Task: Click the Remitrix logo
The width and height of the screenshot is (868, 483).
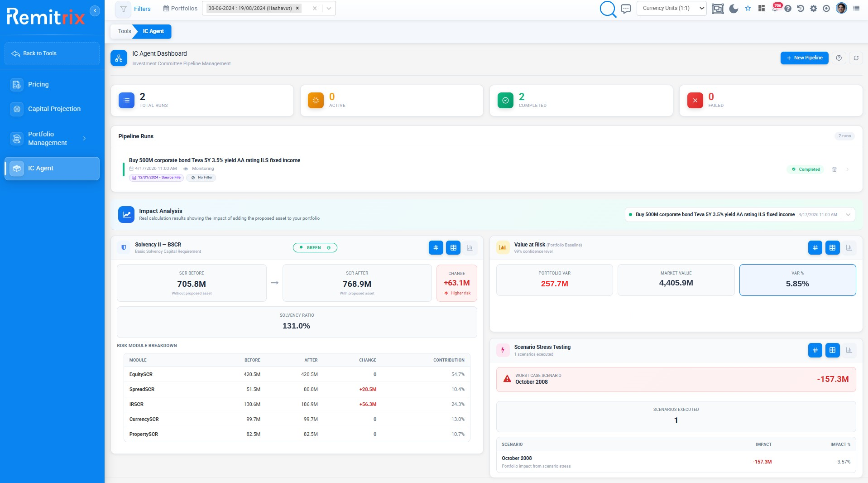Action: pos(46,17)
